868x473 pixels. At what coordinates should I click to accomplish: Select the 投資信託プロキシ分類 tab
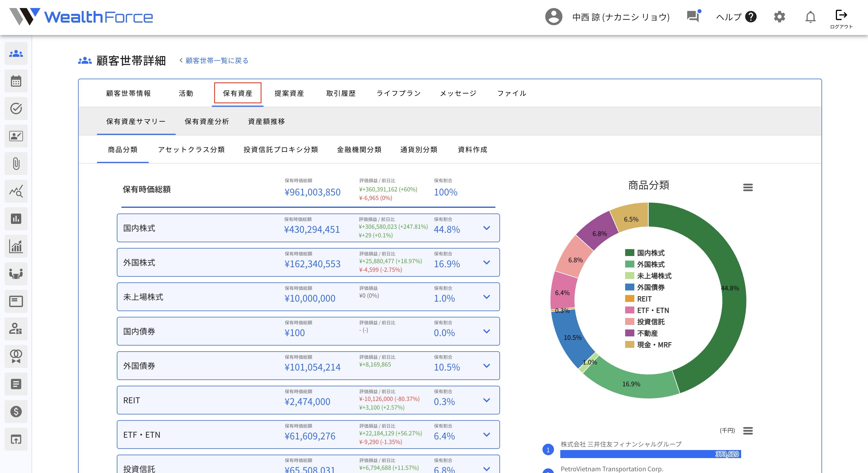click(281, 150)
